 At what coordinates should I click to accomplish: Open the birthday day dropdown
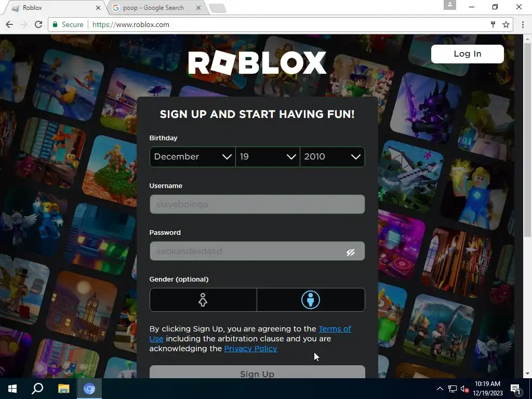(268, 157)
